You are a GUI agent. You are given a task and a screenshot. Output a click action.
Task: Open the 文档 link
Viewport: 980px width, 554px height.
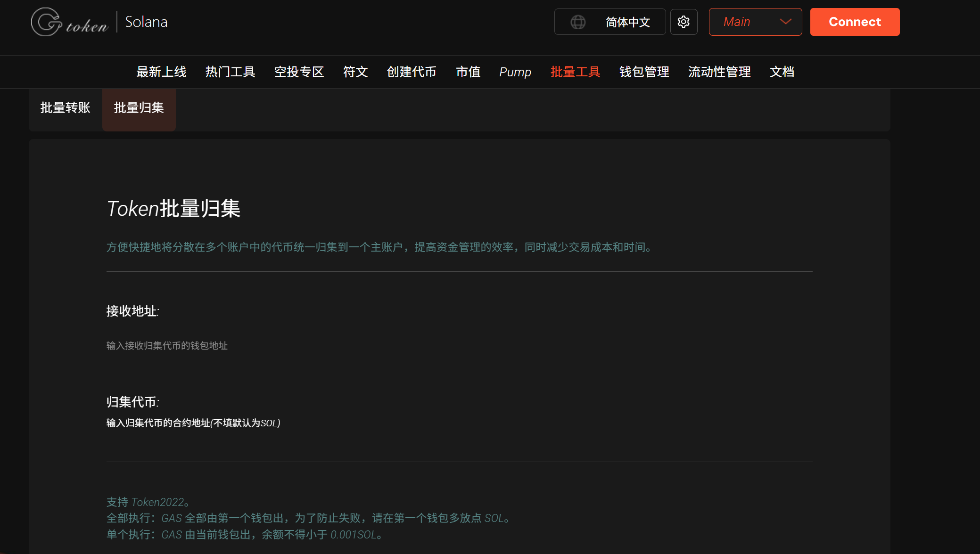(782, 72)
